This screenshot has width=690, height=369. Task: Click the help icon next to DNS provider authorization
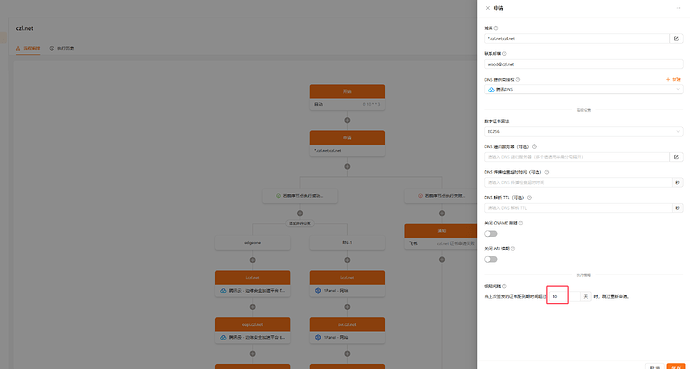(518, 80)
